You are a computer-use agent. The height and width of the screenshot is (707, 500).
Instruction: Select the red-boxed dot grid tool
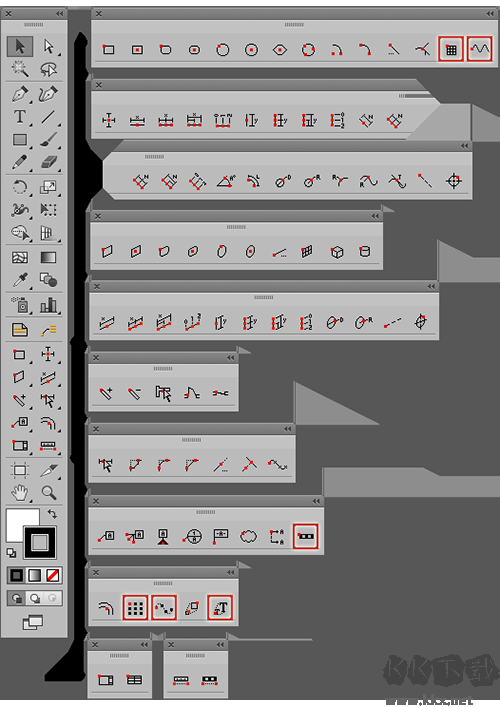135,608
